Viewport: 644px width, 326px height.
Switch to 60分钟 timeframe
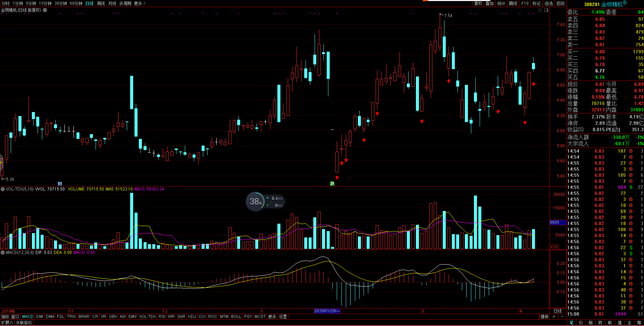click(76, 3)
